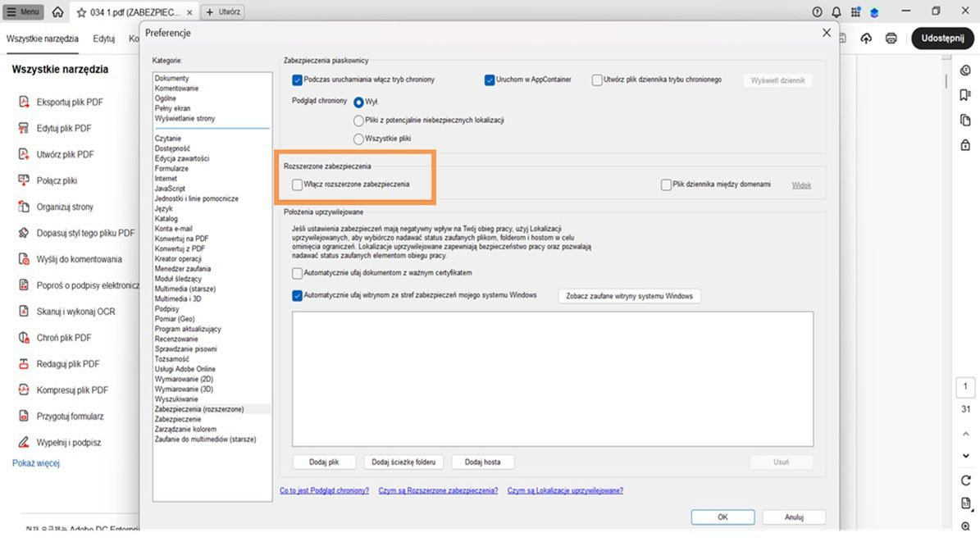This screenshot has height=542, width=980.
Task: Switch to the Edytuj tab
Action: 104,39
